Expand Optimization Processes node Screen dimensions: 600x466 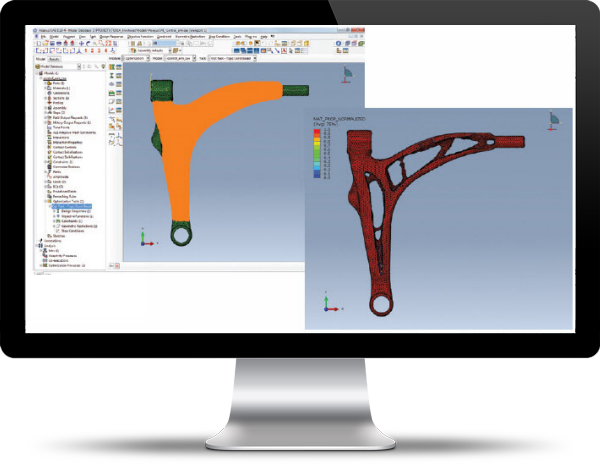pyautogui.click(x=41, y=265)
